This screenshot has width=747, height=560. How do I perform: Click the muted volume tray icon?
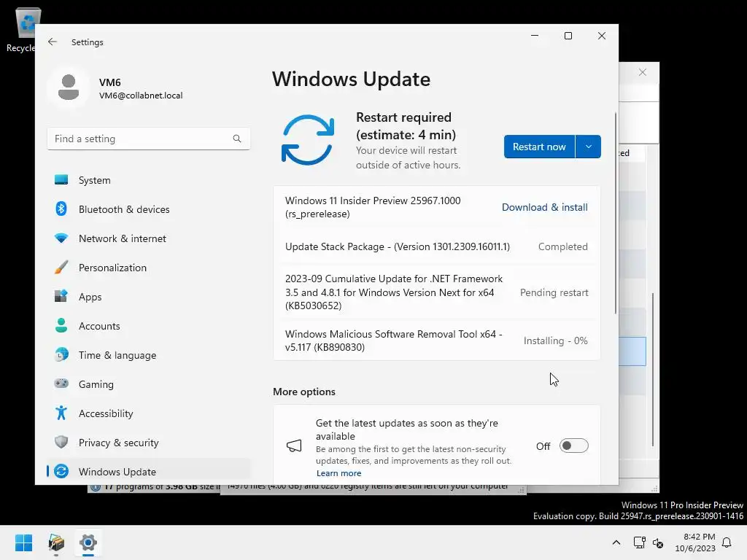click(x=658, y=542)
